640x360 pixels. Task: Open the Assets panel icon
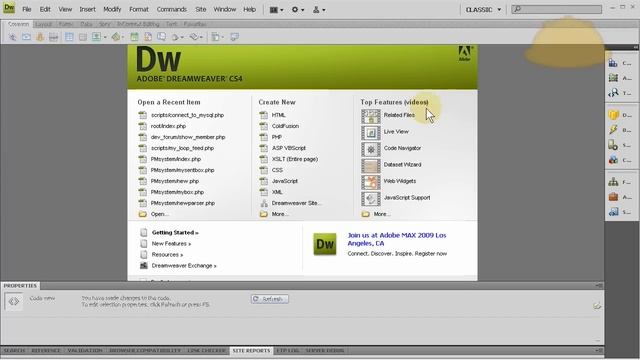tap(613, 197)
